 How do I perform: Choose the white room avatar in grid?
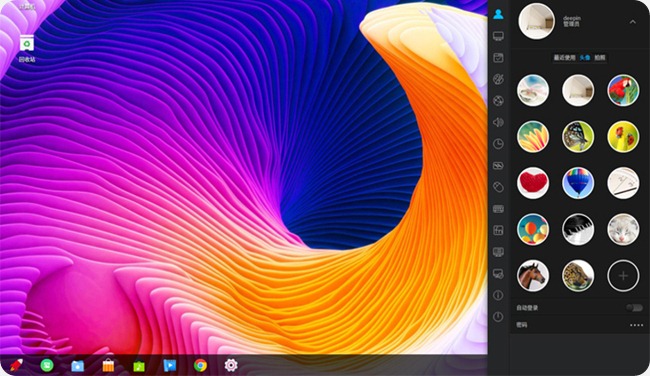pos(578,90)
